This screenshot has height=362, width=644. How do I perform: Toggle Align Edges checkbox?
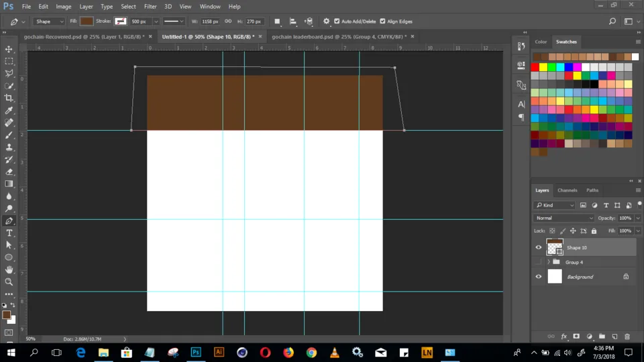point(383,21)
